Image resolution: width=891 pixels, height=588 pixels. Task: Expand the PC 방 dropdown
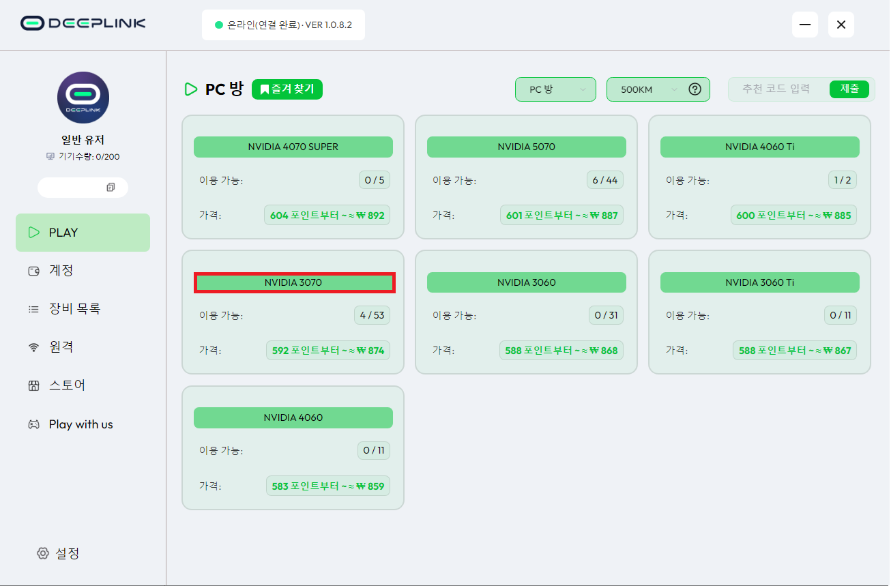[x=555, y=89]
